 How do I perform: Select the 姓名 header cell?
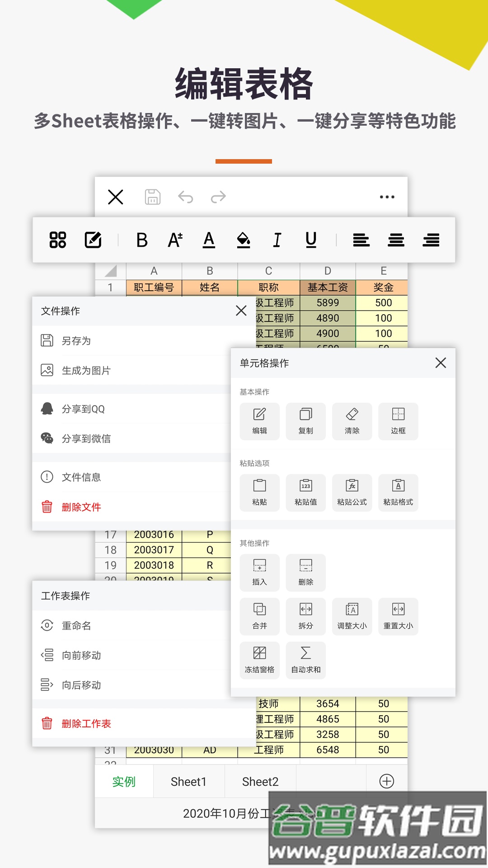210,288
